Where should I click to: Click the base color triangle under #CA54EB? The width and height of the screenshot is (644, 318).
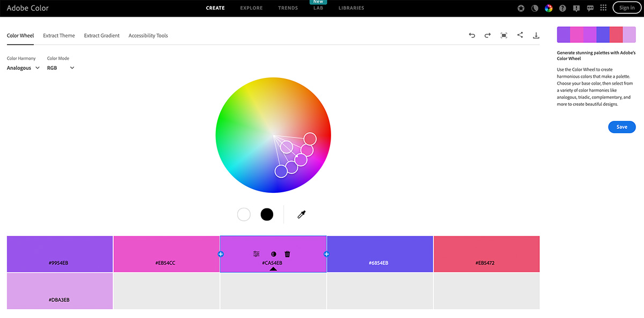[x=273, y=269]
